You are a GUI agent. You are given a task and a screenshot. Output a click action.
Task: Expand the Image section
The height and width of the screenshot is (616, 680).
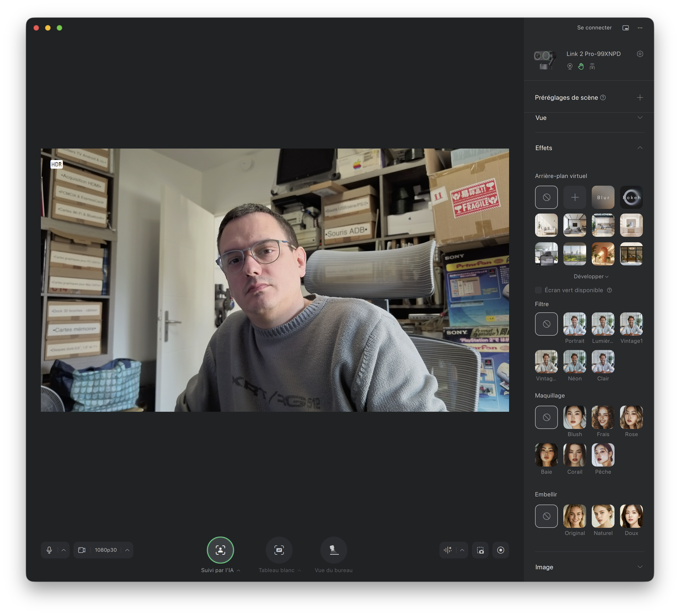640,567
